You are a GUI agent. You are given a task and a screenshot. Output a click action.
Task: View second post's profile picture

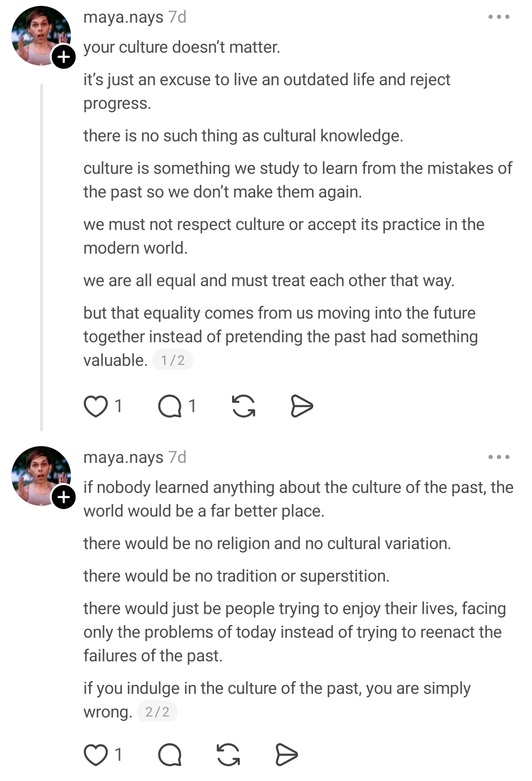click(38, 475)
